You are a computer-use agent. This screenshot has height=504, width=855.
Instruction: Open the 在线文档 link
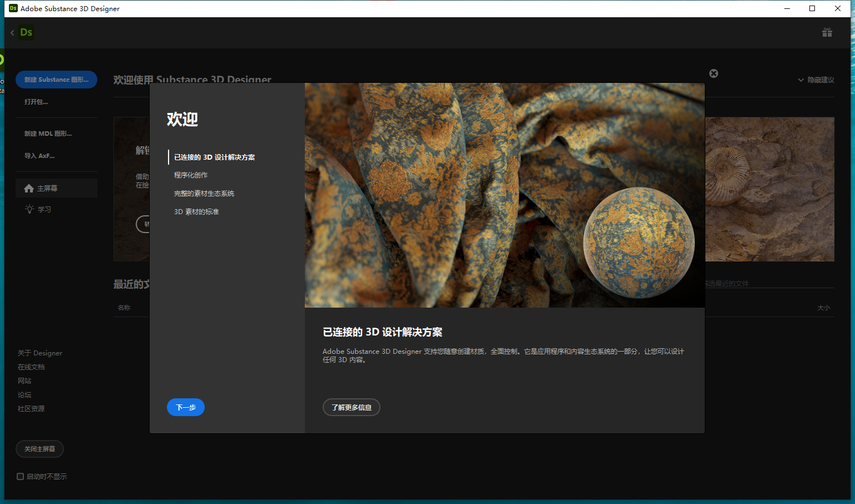31,367
